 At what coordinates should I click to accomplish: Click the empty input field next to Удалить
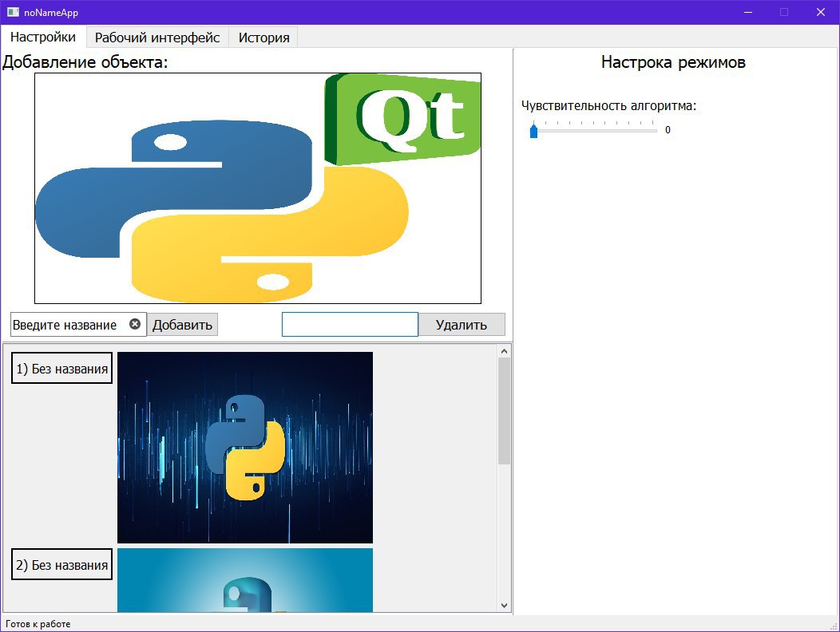tap(350, 325)
